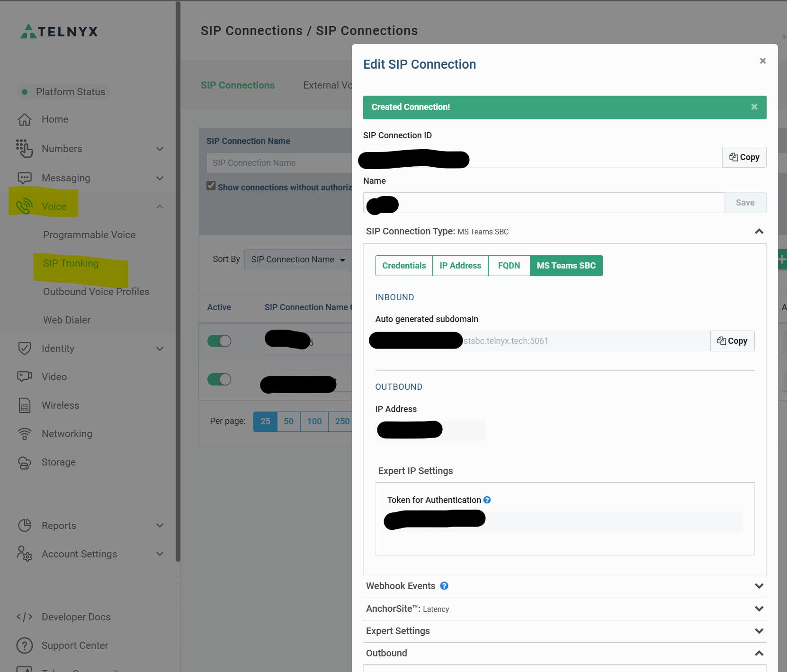Click the Token for Authentication field
Viewport: 787px width, 672px height.
[564, 521]
